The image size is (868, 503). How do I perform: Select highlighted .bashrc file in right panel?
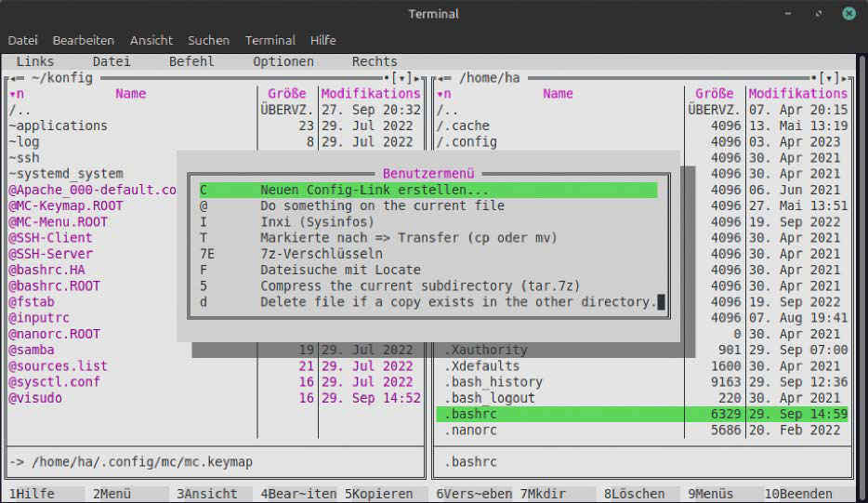(x=642, y=415)
